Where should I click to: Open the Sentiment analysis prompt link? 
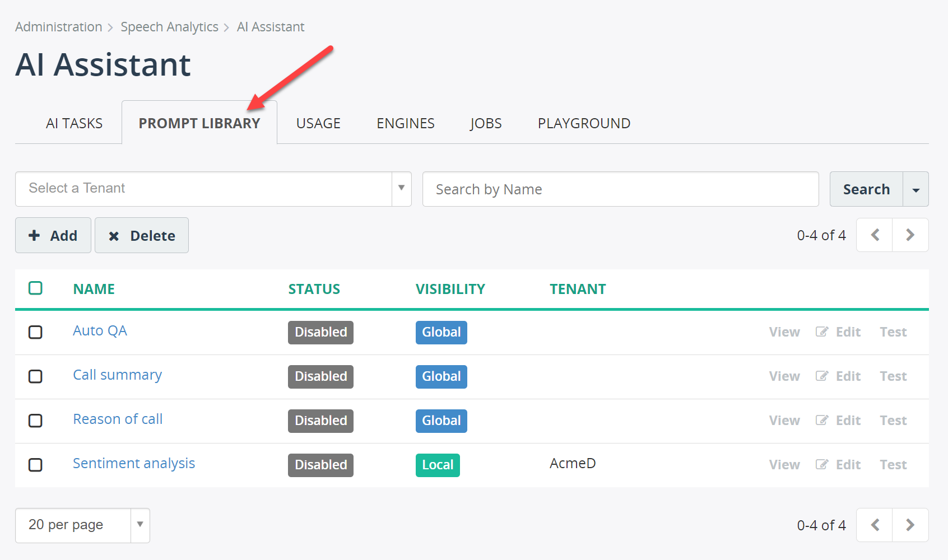(x=134, y=463)
